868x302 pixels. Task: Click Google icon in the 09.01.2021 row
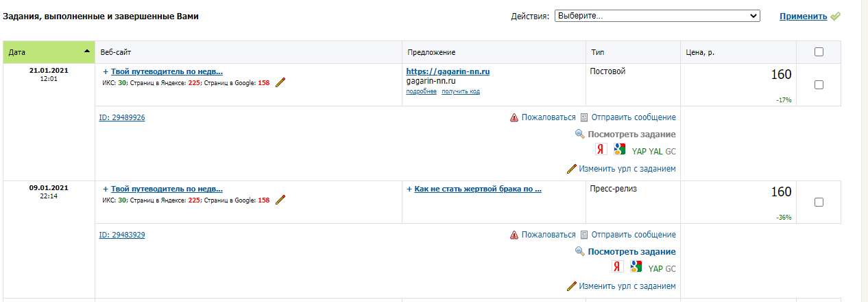[x=636, y=267]
